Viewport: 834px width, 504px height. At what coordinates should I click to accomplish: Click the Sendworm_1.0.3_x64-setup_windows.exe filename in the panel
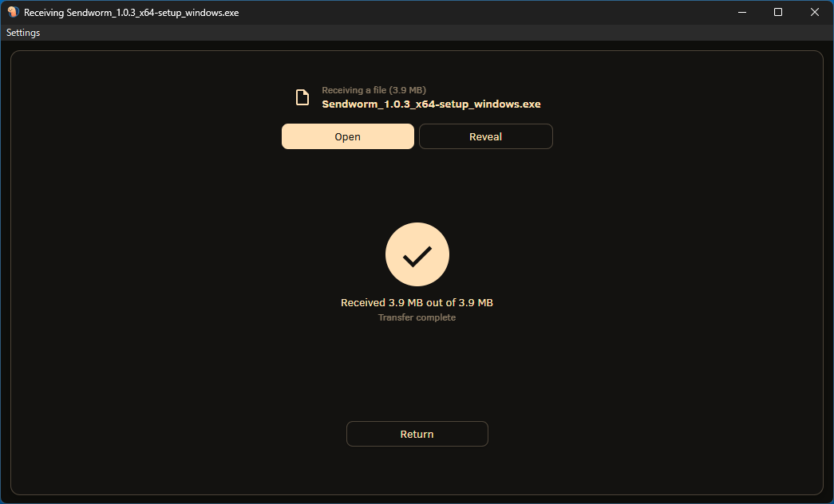pos(431,104)
